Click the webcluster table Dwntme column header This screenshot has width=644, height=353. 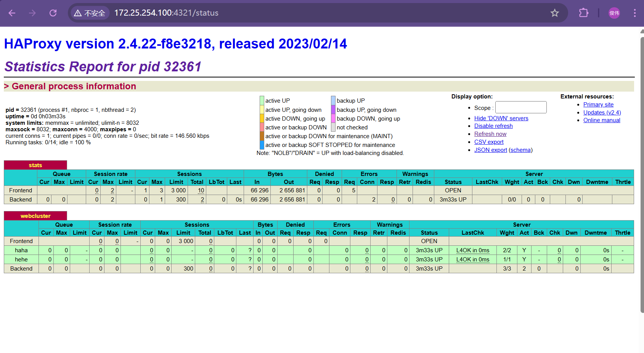(x=596, y=233)
